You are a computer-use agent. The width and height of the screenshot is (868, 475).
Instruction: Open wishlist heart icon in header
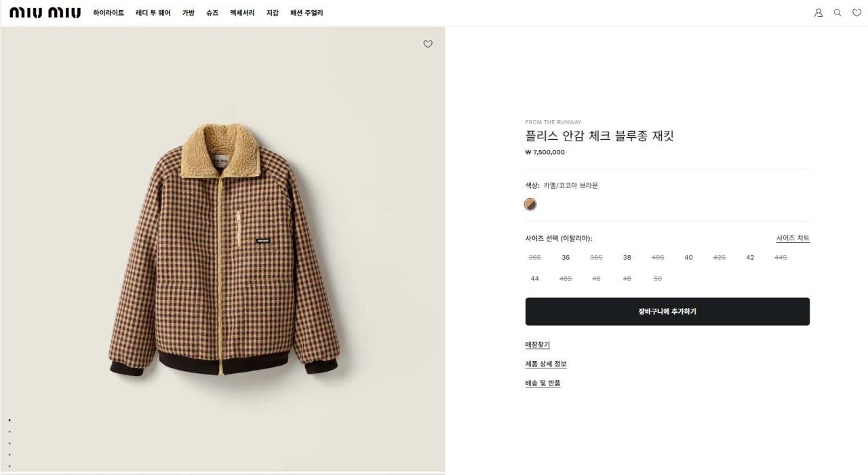[x=856, y=13]
